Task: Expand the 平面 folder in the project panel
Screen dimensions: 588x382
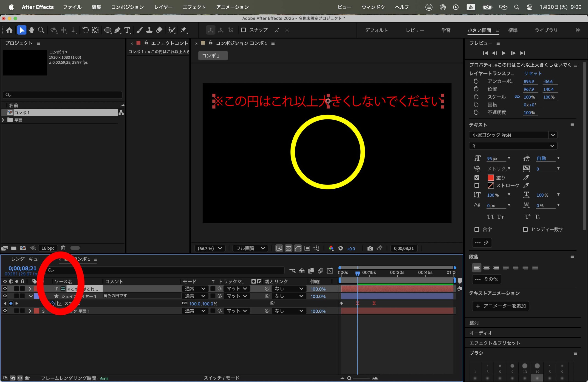Action: (x=3, y=120)
